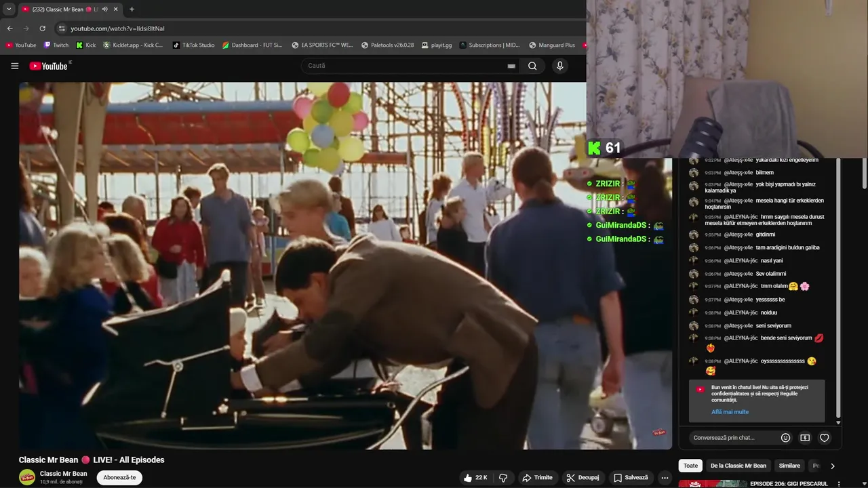
Task: Open the Manguard Plus bookmark
Action: point(552,45)
